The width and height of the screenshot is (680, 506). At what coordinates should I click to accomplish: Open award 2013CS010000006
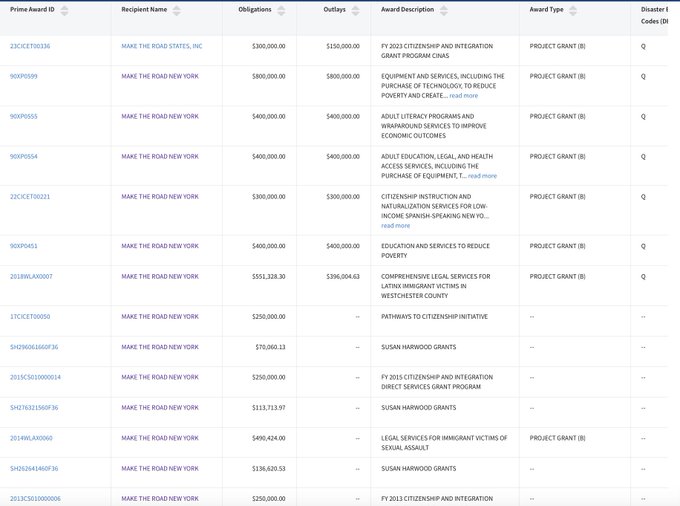click(x=35, y=499)
